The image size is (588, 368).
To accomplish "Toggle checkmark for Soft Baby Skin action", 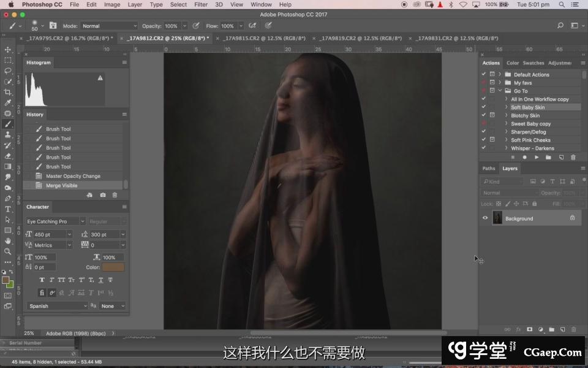I will click(x=484, y=107).
